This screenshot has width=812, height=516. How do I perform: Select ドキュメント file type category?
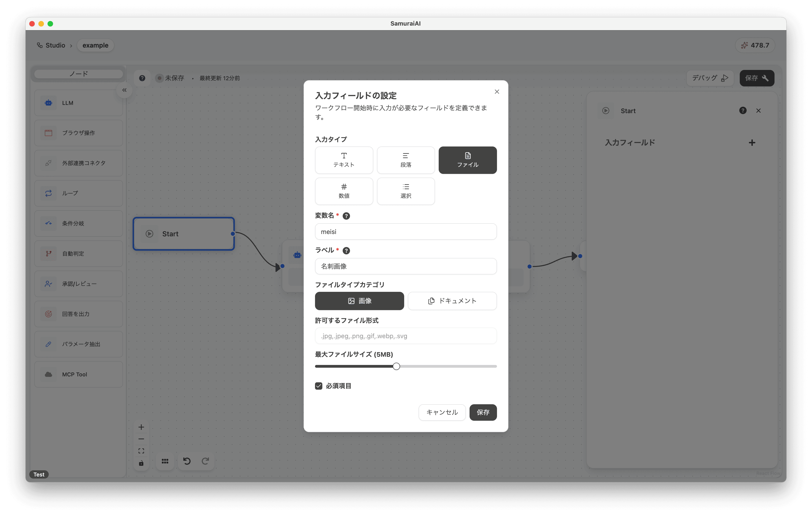452,301
